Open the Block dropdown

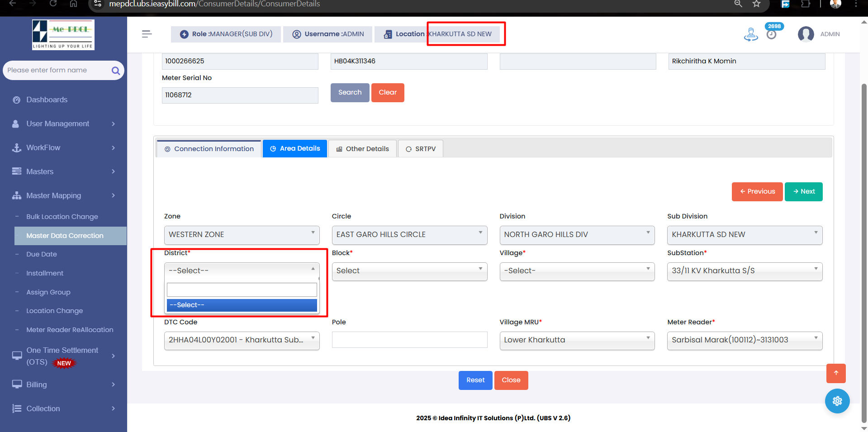pos(409,271)
